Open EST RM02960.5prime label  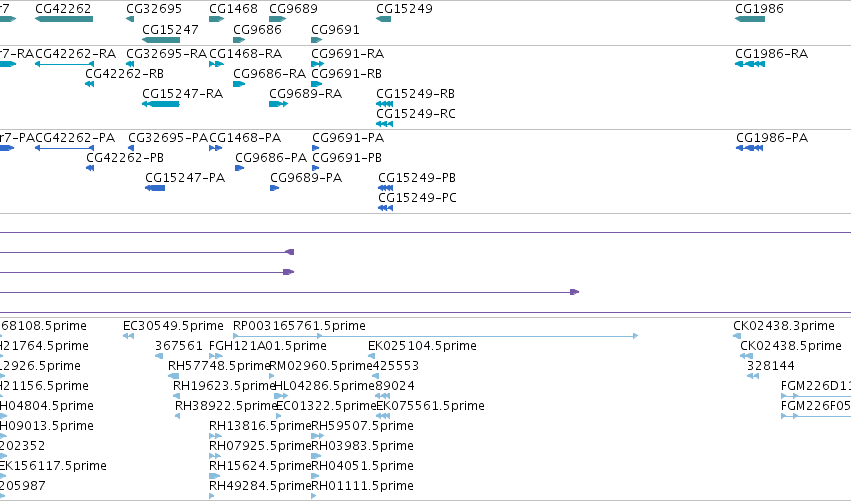click(321, 366)
